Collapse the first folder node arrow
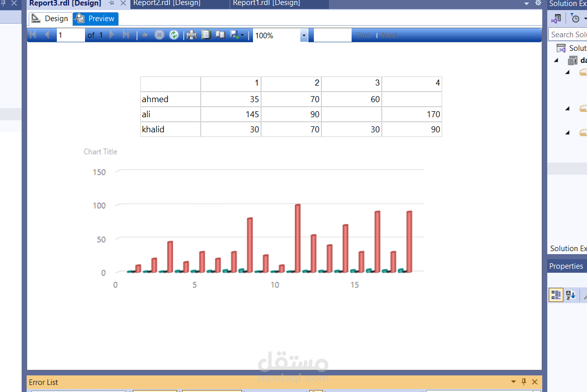Image resolution: width=587 pixels, height=392 pixels. click(x=567, y=72)
